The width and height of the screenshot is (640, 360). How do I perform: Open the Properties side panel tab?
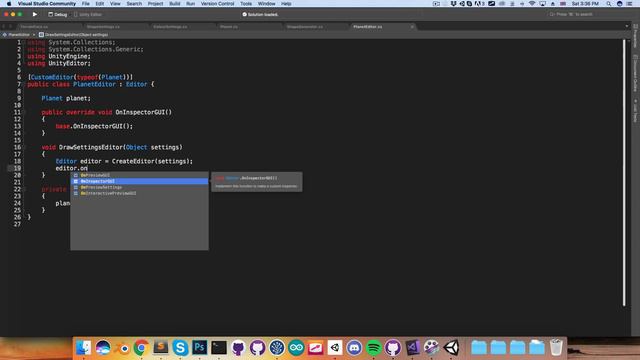coord(635,37)
